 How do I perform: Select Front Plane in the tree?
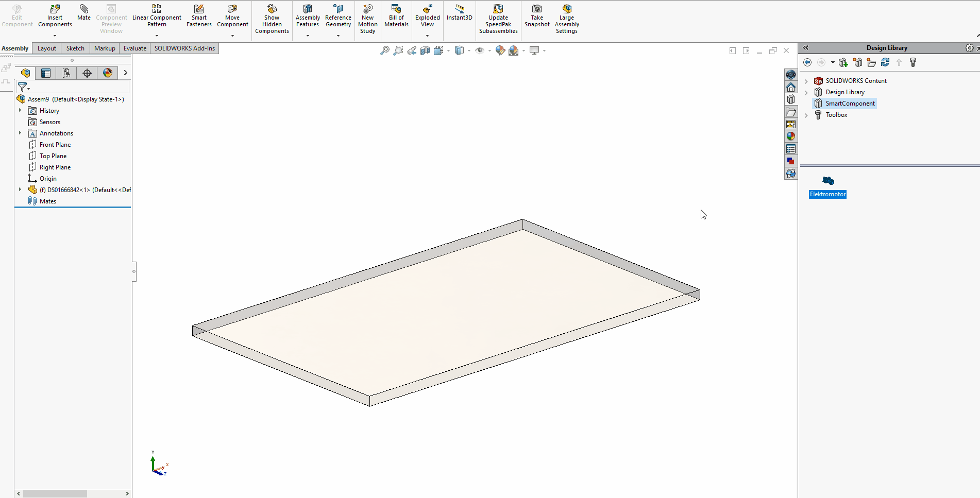pos(55,145)
